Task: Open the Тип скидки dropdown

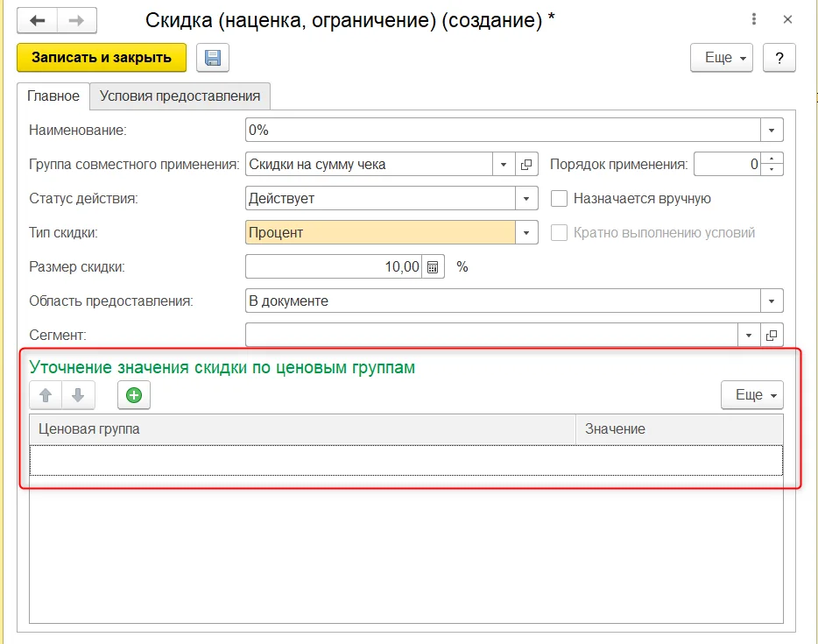Action: tap(526, 233)
